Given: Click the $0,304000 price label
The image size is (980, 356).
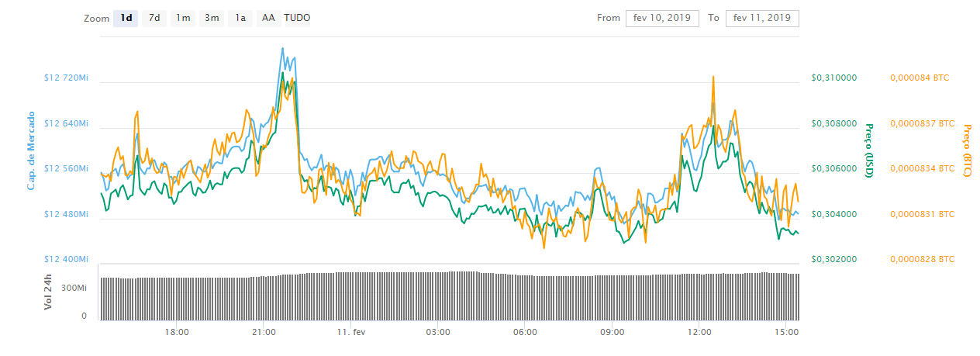Looking at the screenshot, I should pyautogui.click(x=834, y=214).
